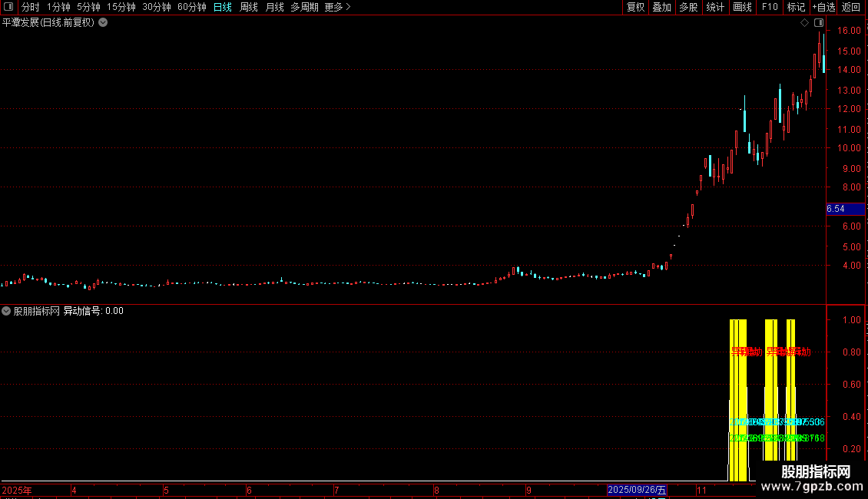The height and width of the screenshot is (499, 868).
Task: Select the 1分钟 period
Action: pyautogui.click(x=58, y=7)
